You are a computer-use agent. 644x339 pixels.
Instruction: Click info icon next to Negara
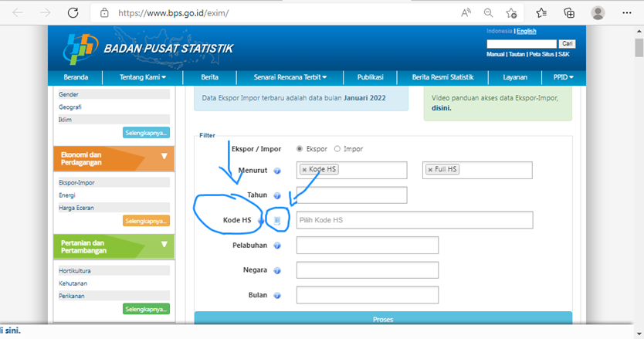point(277,271)
